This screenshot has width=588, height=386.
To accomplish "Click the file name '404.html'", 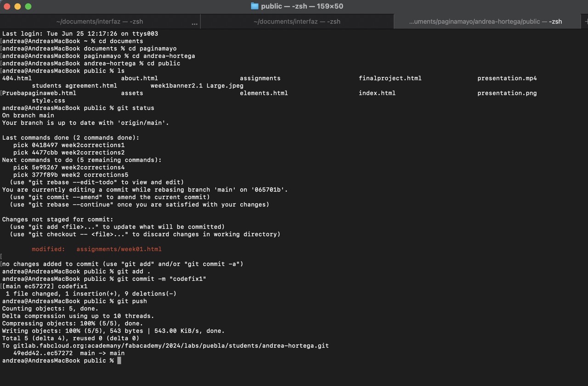I will point(17,78).
